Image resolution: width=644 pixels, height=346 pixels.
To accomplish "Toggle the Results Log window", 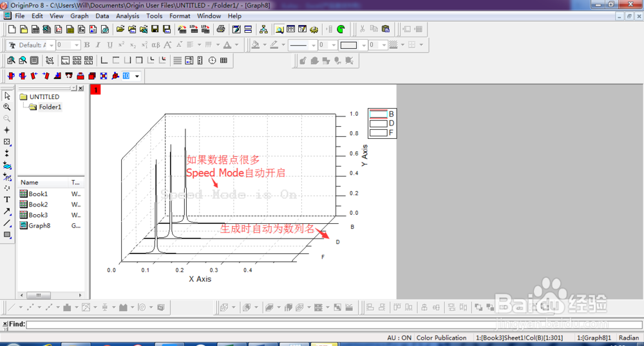I will 291,29.
